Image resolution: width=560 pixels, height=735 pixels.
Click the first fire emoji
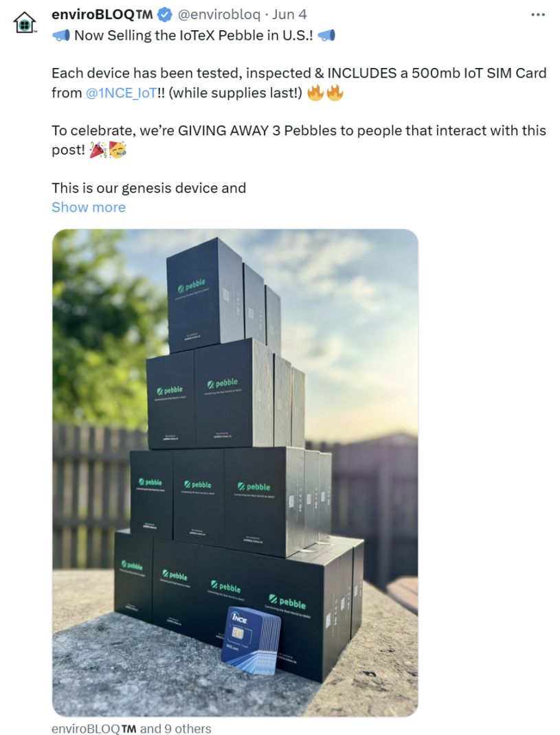[x=315, y=93]
